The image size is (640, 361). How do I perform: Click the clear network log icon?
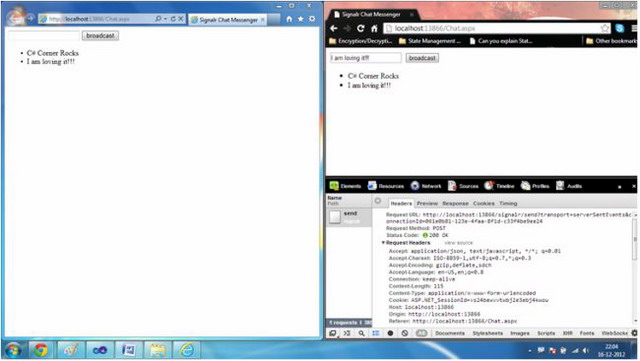(x=404, y=333)
